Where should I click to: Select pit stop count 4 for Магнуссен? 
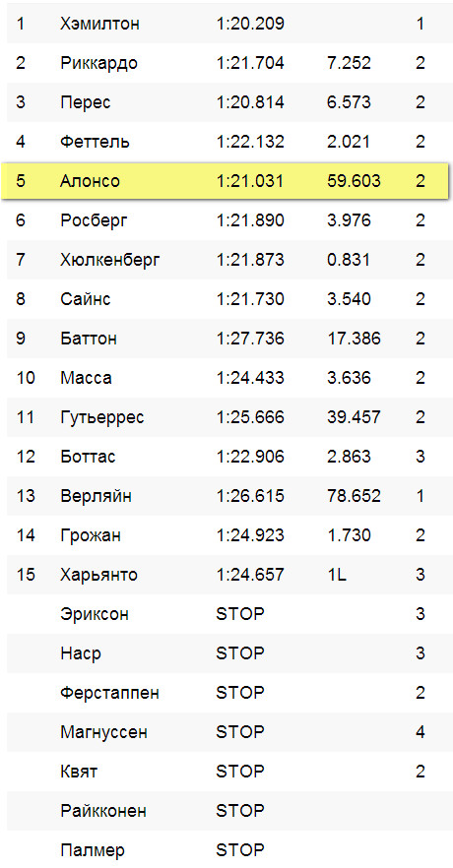coord(421,732)
